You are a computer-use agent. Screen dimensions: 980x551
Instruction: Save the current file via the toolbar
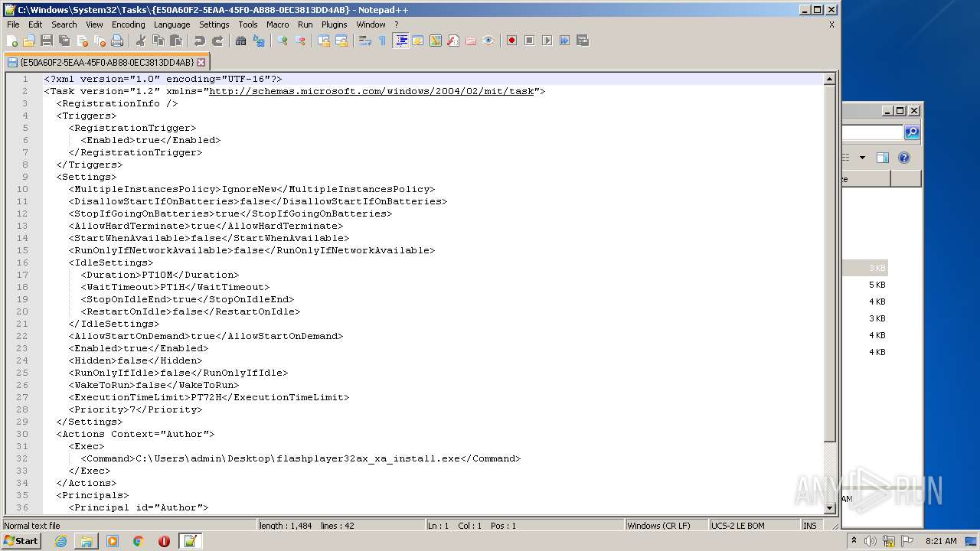click(47, 41)
